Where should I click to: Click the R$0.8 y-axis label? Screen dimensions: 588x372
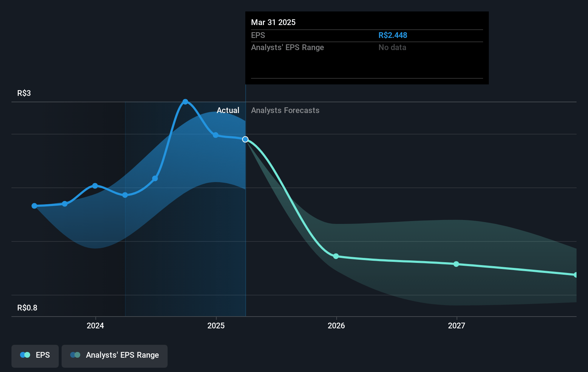coord(27,308)
